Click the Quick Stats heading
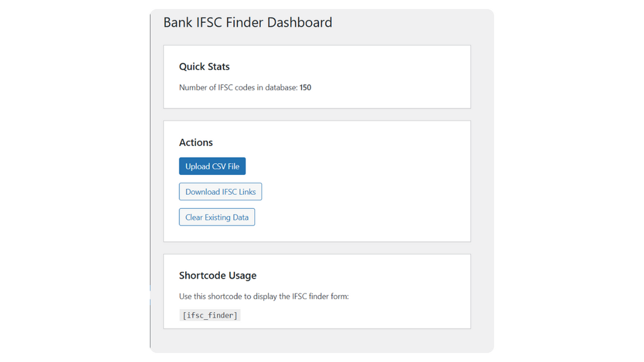Image resolution: width=644 pixels, height=362 pixels. click(204, 67)
